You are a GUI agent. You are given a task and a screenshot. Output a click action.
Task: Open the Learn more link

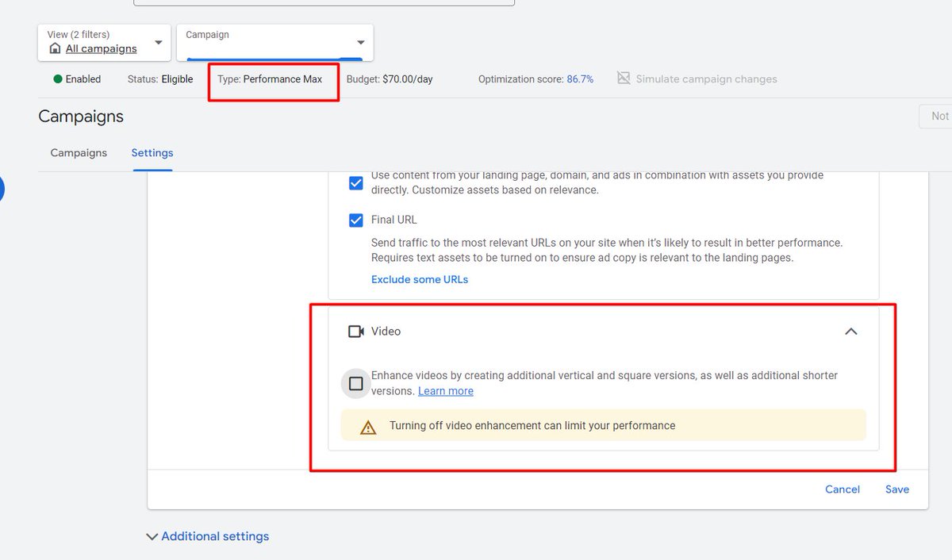tap(446, 391)
